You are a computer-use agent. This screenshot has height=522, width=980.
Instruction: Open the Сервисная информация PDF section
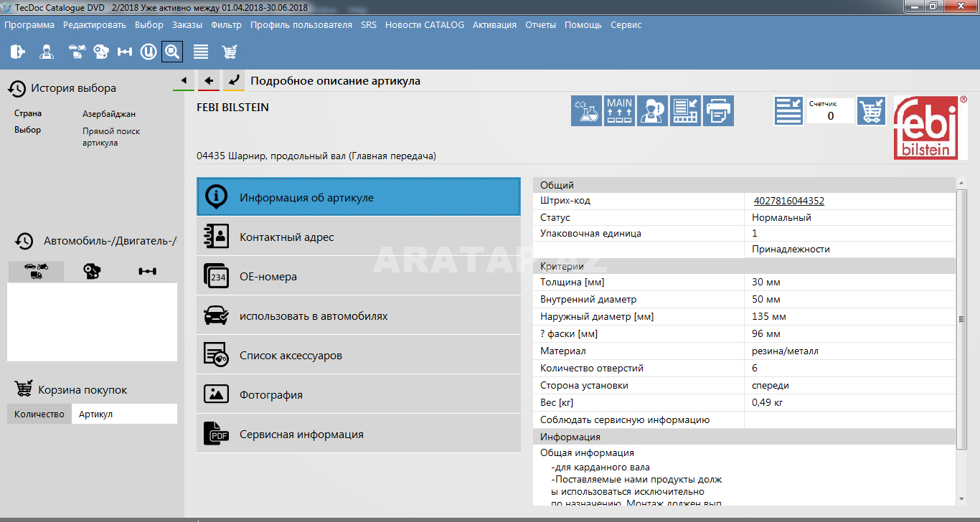359,434
